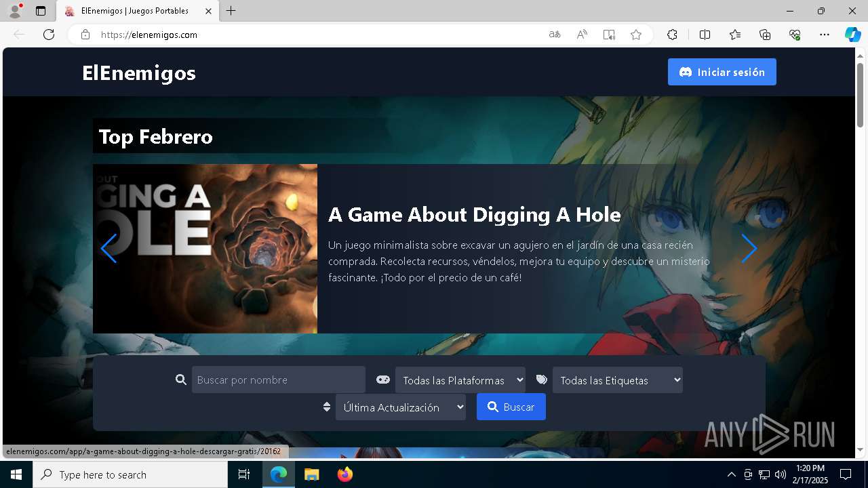Translate page icon in address bar

[555, 35]
